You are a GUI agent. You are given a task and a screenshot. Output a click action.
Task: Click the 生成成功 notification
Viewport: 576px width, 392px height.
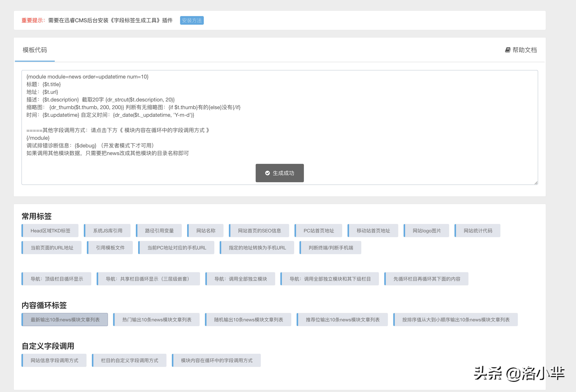[280, 173]
